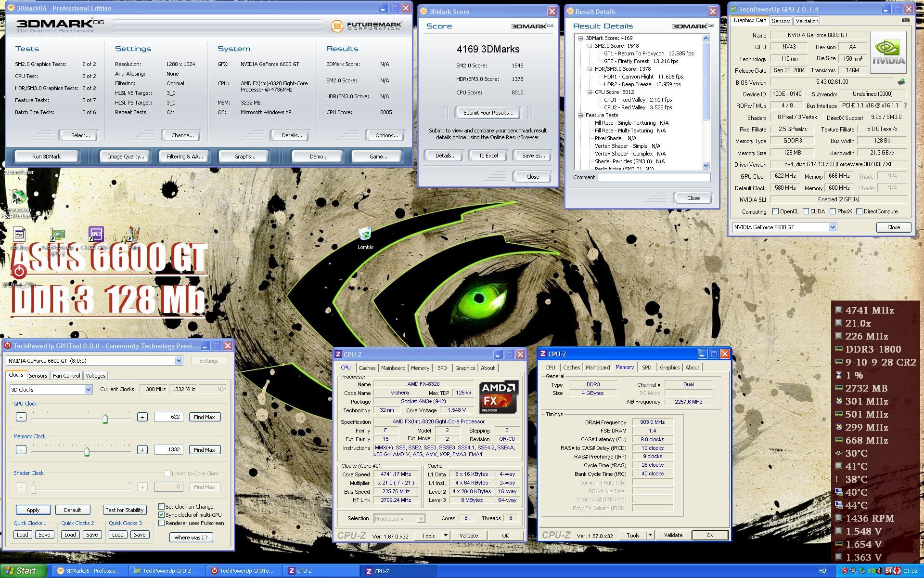The width and height of the screenshot is (924, 578).
Task: Click Submit Your Results button
Action: 488,112
